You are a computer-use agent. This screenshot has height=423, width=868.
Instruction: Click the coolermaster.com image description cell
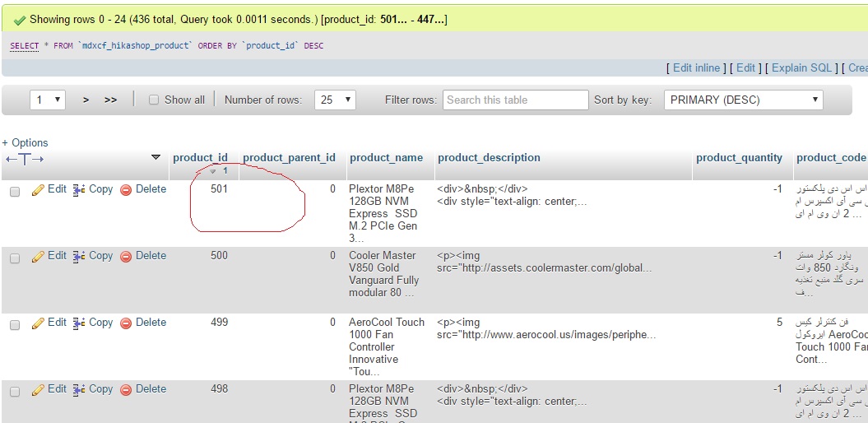[545, 262]
